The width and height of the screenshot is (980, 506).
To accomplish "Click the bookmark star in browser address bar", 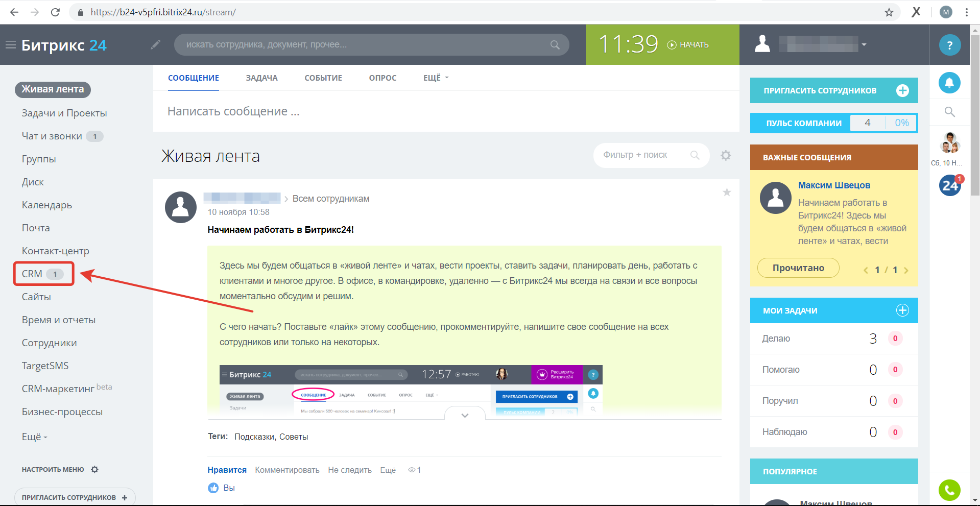I will (x=889, y=12).
